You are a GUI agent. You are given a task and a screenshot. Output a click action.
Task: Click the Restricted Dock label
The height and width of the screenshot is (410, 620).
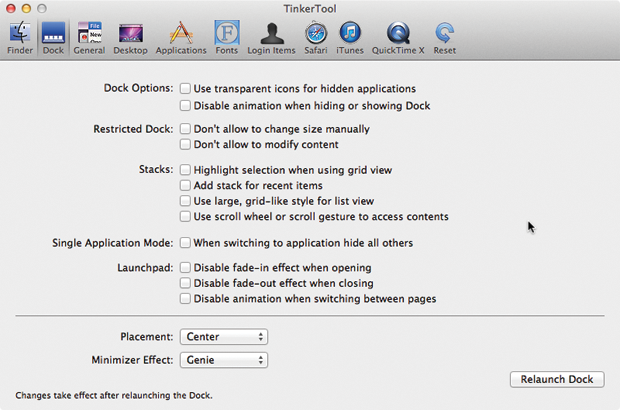[133, 129]
